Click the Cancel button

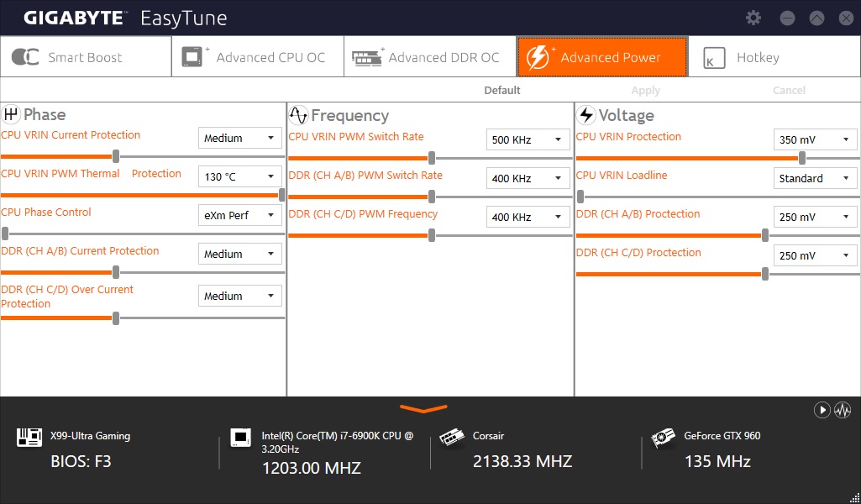[x=789, y=91]
